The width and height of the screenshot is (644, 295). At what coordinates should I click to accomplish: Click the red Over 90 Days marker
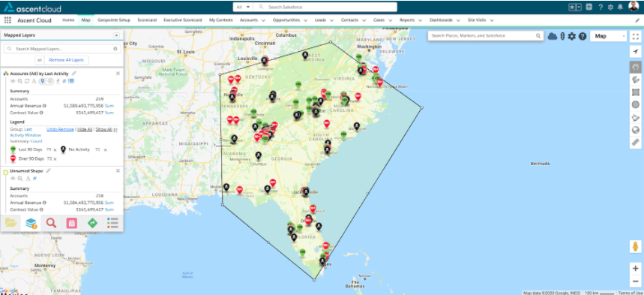(13, 158)
